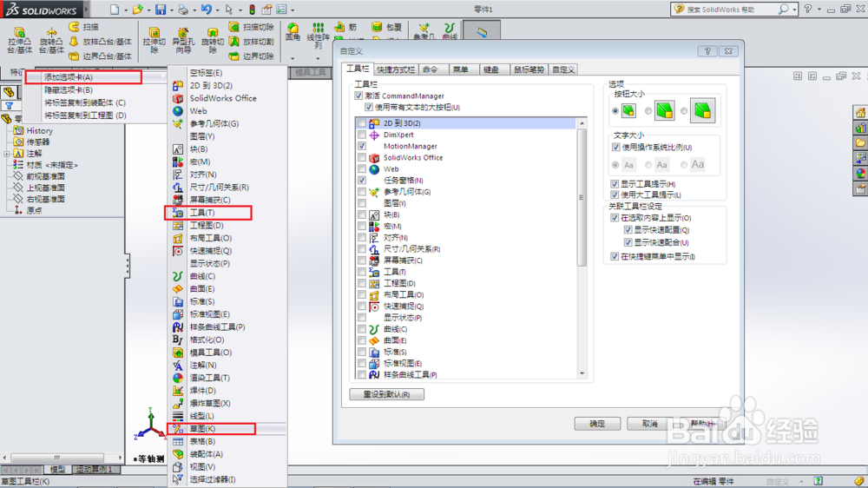Click the 旋转凸台/基体 revolve boss icon
The image size is (868, 488).
coord(51,32)
